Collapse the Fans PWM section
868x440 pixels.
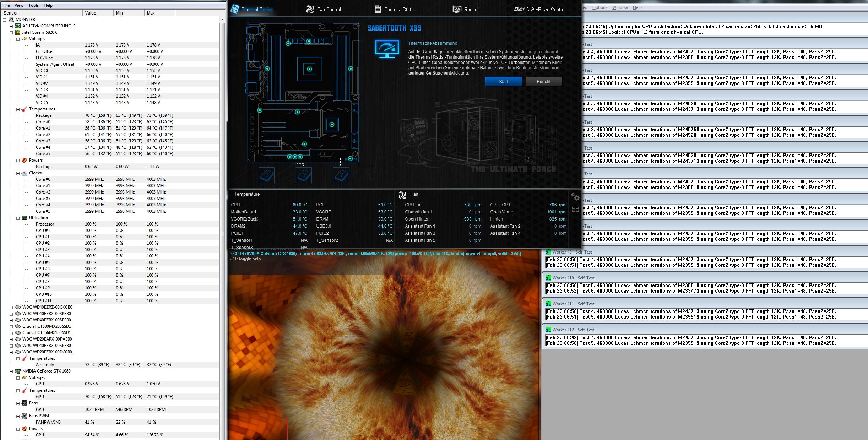[18, 416]
